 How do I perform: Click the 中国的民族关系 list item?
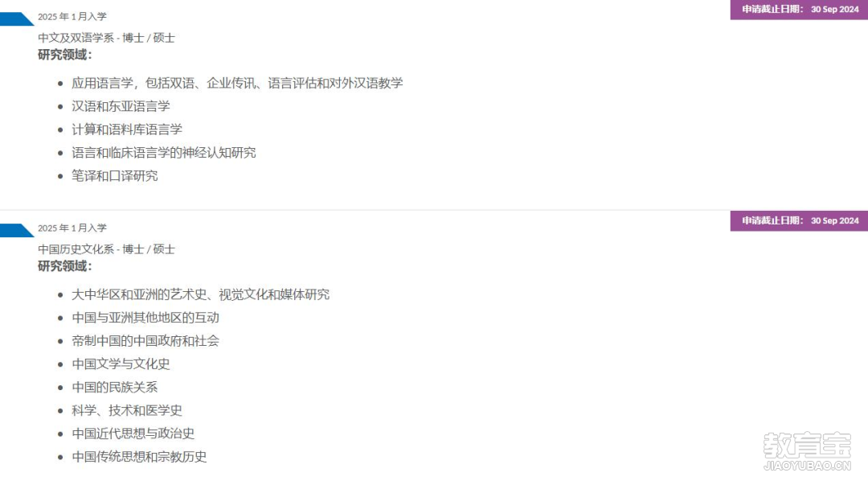115,388
